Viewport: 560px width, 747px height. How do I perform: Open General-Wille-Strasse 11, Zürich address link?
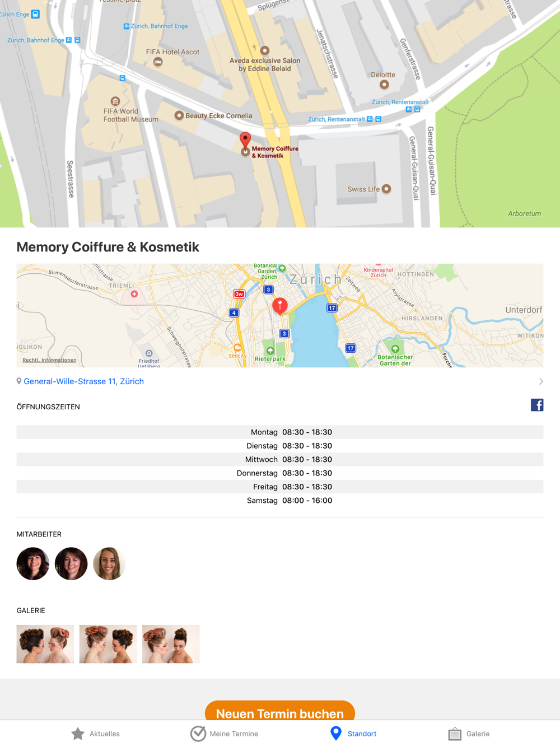tap(84, 381)
